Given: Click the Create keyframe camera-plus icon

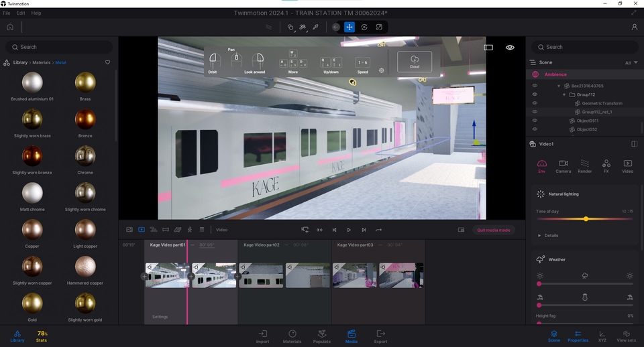Looking at the screenshot, I should (305, 230).
